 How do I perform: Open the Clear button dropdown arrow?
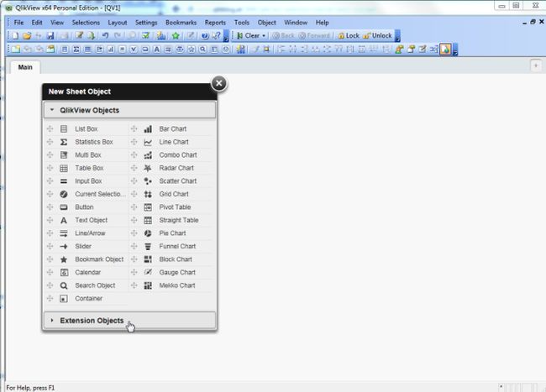[264, 36]
